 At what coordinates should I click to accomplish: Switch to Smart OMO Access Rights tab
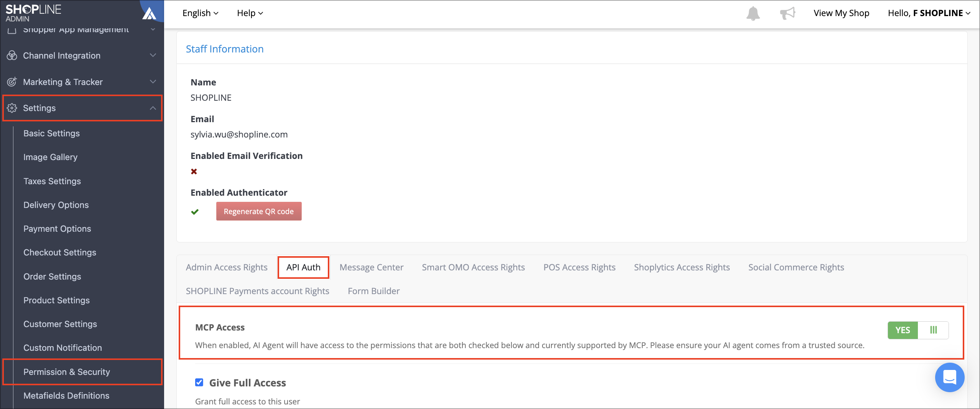coord(473,267)
